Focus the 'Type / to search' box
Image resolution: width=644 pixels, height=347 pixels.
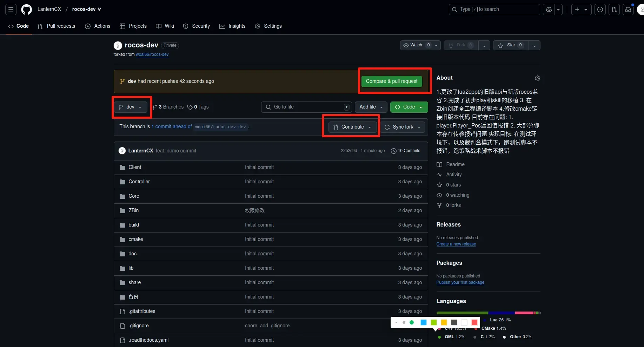(x=494, y=9)
